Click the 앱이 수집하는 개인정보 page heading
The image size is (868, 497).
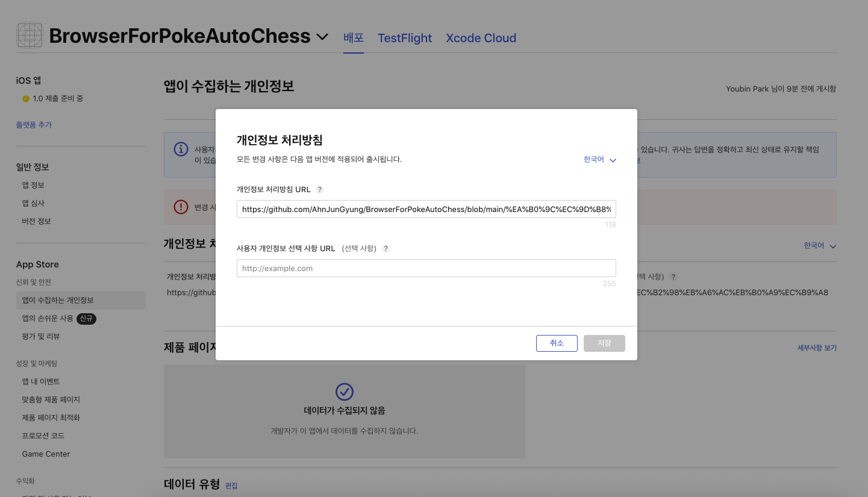click(229, 86)
